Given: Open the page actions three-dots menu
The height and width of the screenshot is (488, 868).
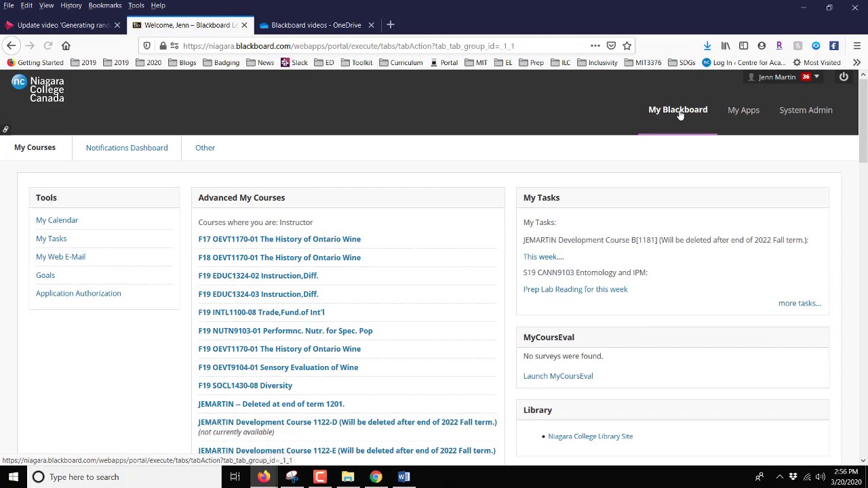Looking at the screenshot, I should (595, 45).
